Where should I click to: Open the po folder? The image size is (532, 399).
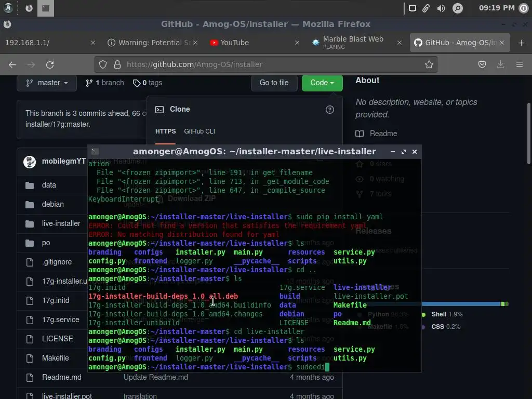coord(46,243)
